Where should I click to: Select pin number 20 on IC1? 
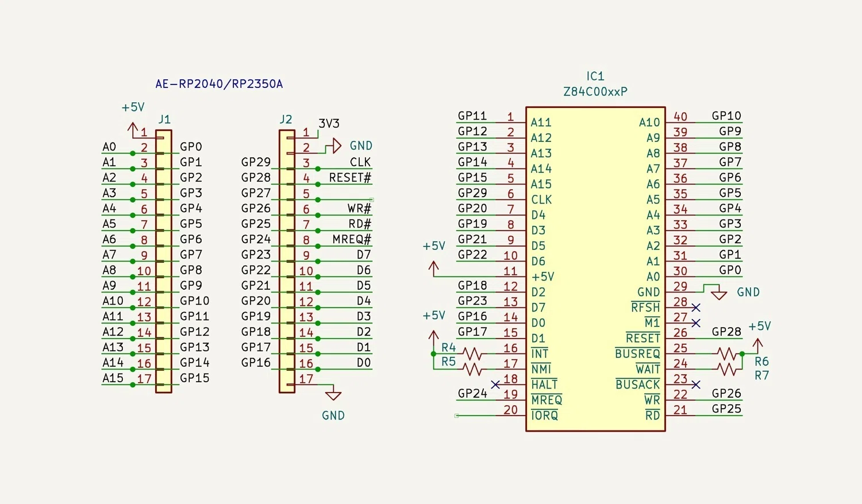[x=510, y=410]
